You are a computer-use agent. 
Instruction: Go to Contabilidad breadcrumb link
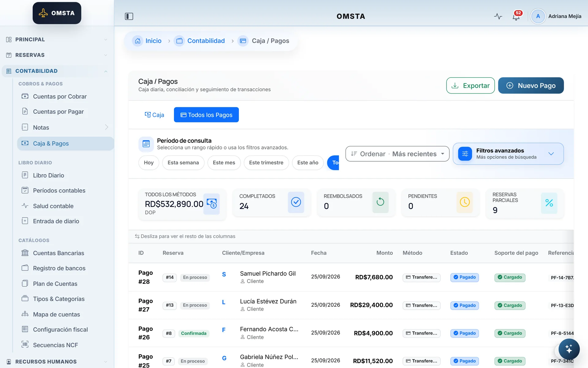click(206, 41)
